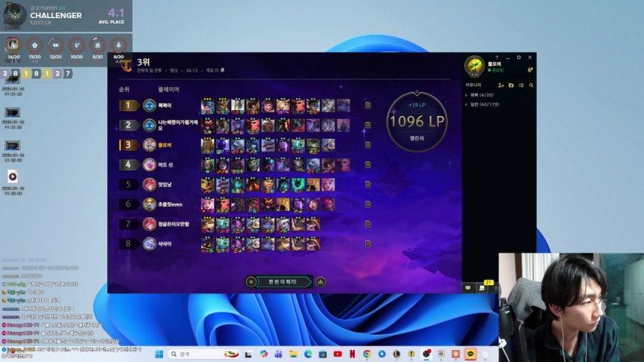Image resolution: width=644 pixels, height=362 pixels.
Task: Click the rank 8 player's avatar
Action: click(x=149, y=244)
